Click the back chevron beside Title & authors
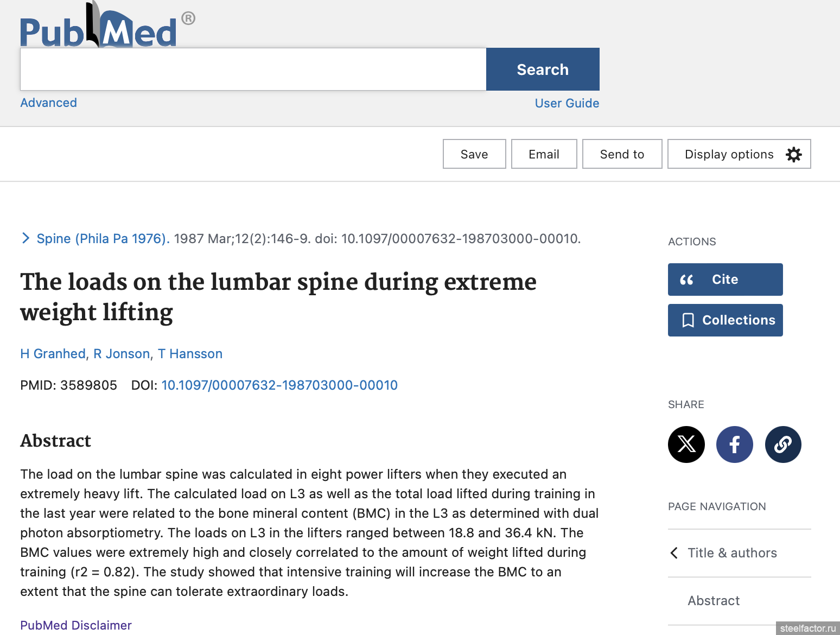The width and height of the screenshot is (840, 635). pos(674,553)
